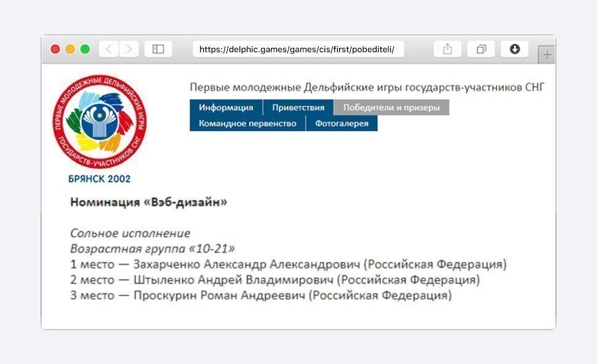Click the page title about Дельфийские игры СНГ
Image resolution: width=597 pixels, height=364 pixels.
[367, 87]
